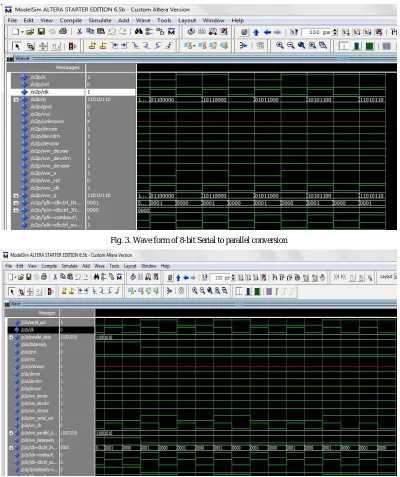Click the run length field in bottom window
Viewport: 400px width, 477px height.
coord(220,277)
